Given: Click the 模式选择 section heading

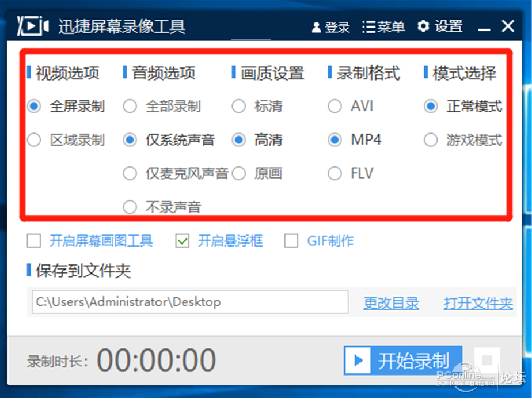Looking at the screenshot, I should 465,73.
